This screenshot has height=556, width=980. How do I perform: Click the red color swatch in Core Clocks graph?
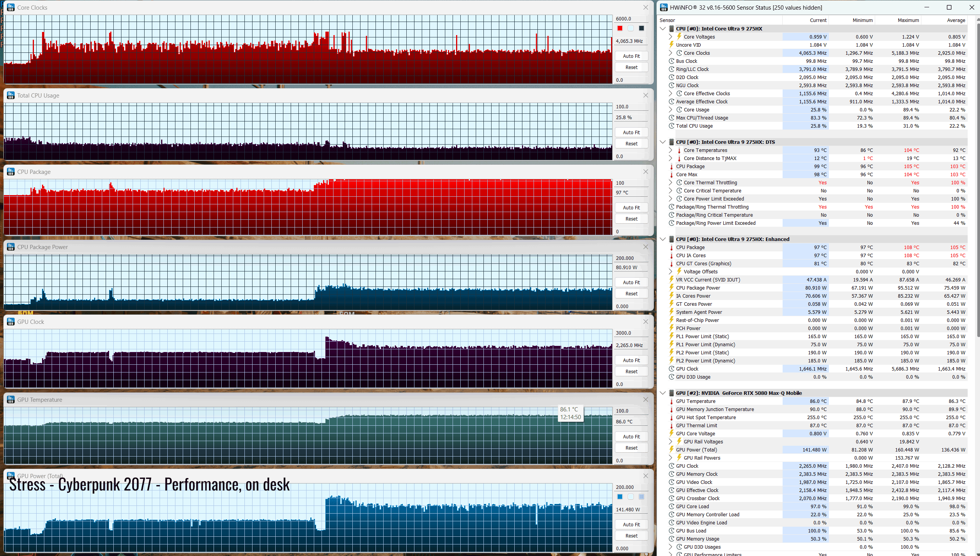[x=620, y=28]
